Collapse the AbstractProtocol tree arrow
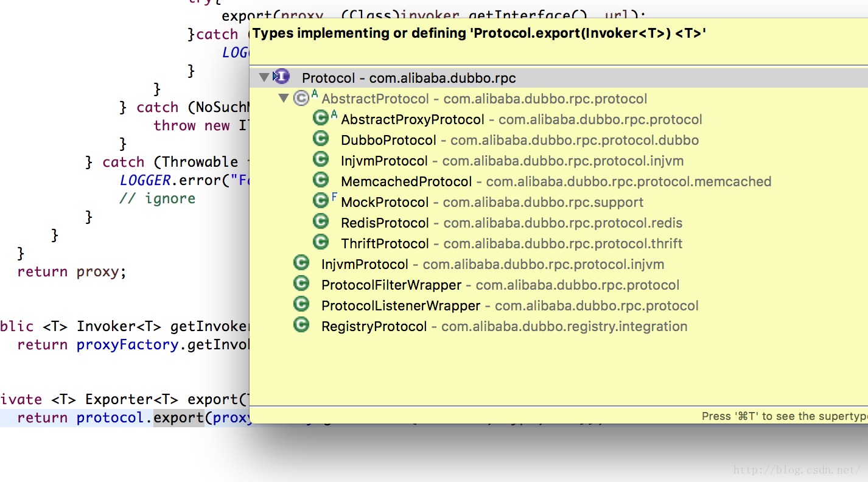The width and height of the screenshot is (868, 482). pos(283,98)
